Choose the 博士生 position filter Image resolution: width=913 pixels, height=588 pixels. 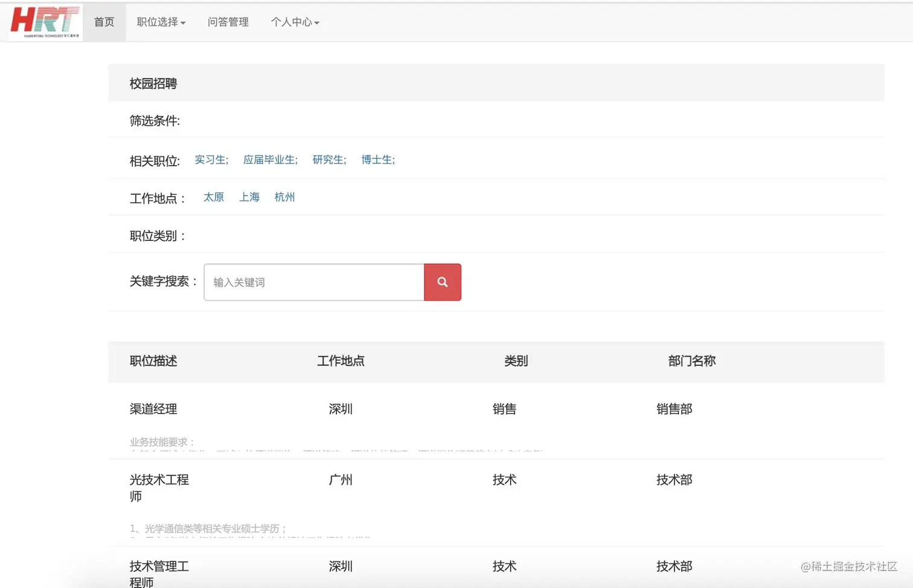pos(378,160)
